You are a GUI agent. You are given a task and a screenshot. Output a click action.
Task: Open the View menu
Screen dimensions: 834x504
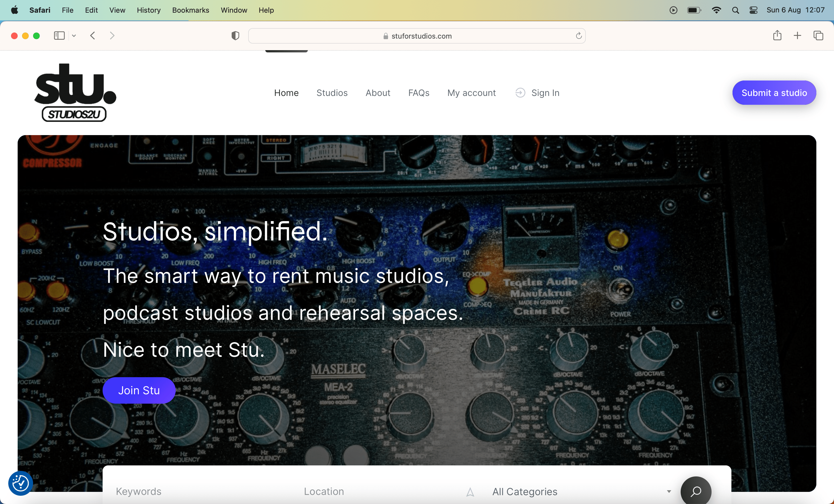point(117,10)
